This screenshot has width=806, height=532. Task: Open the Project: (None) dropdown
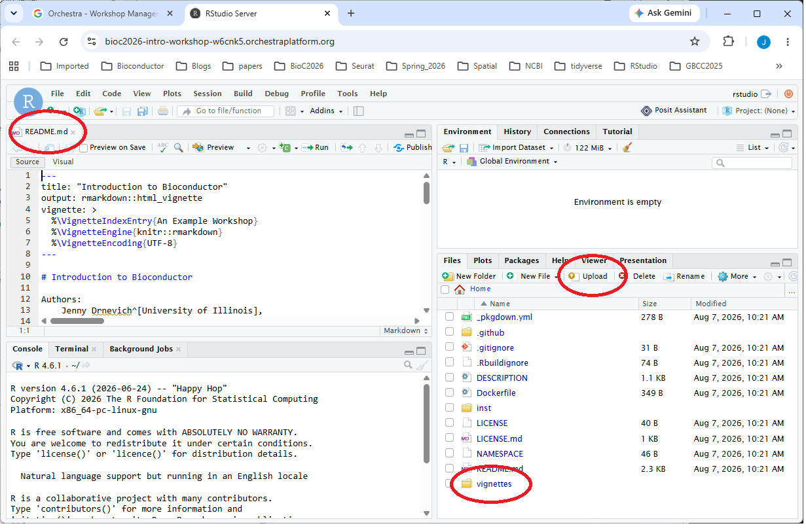click(758, 111)
